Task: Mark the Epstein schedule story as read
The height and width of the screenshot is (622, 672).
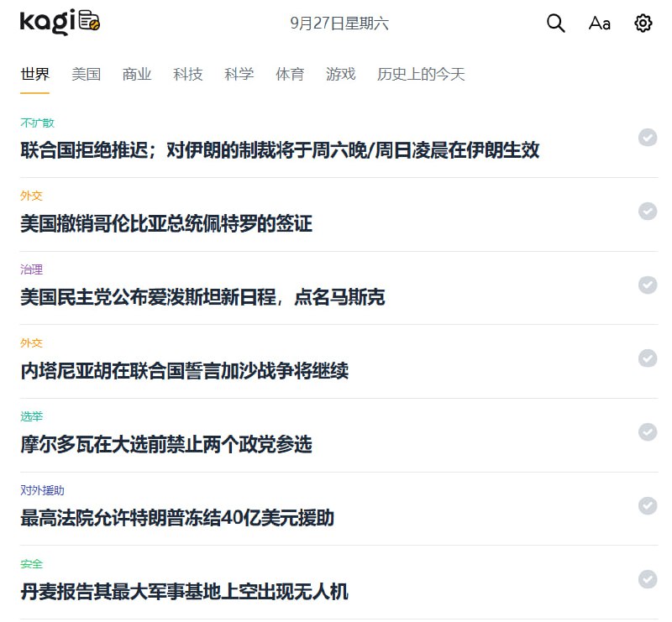Action: [648, 285]
